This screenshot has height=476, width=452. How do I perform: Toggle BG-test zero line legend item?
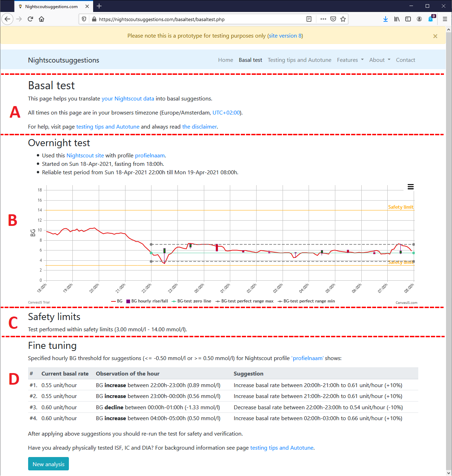pyautogui.click(x=191, y=301)
